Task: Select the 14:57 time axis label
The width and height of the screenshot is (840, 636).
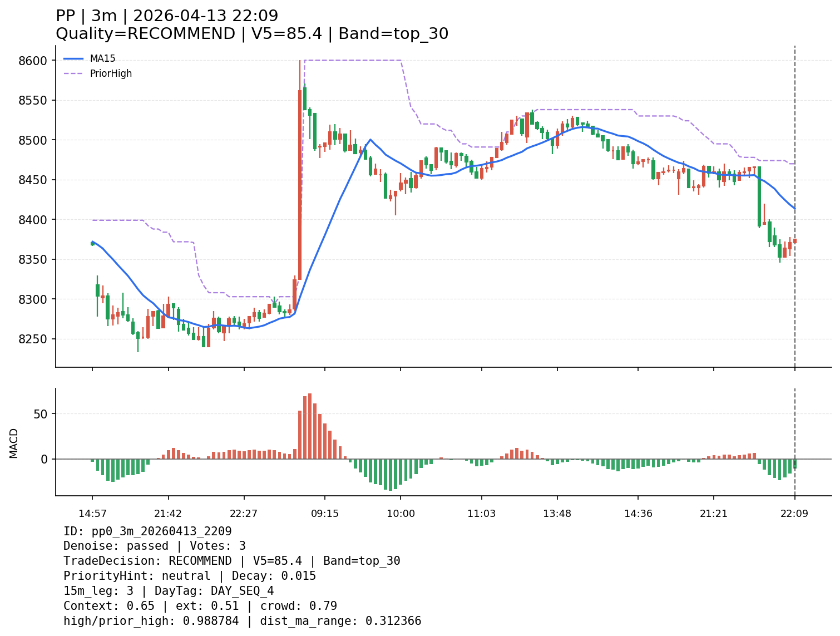Action: point(92,514)
